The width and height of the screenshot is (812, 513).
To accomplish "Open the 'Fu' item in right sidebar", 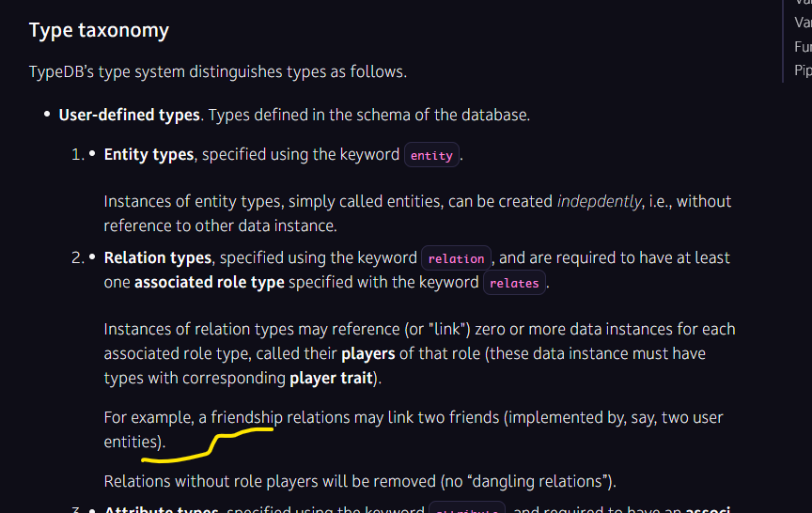I will [803, 47].
